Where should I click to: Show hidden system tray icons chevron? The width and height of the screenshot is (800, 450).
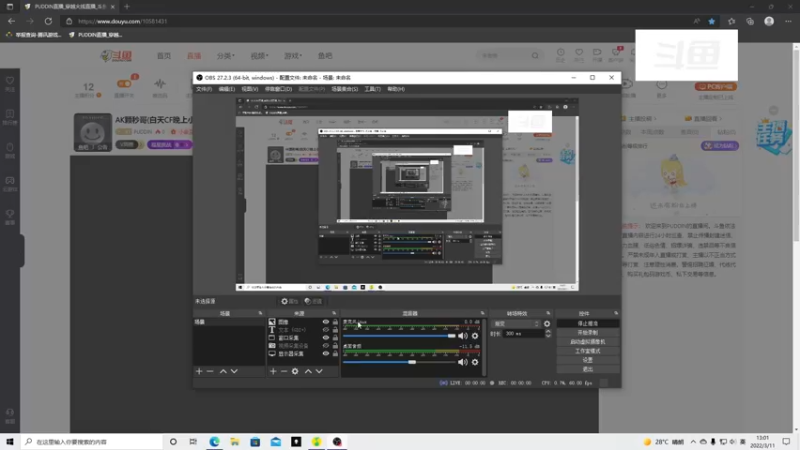(x=693, y=442)
